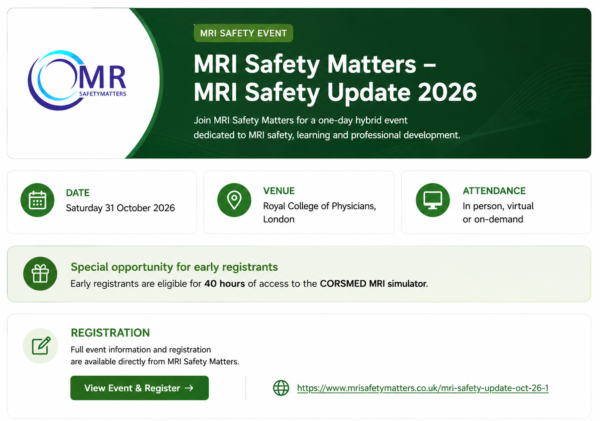600x421 pixels.
Task: Click the monitor icon beside Attendance
Action: 433,200
